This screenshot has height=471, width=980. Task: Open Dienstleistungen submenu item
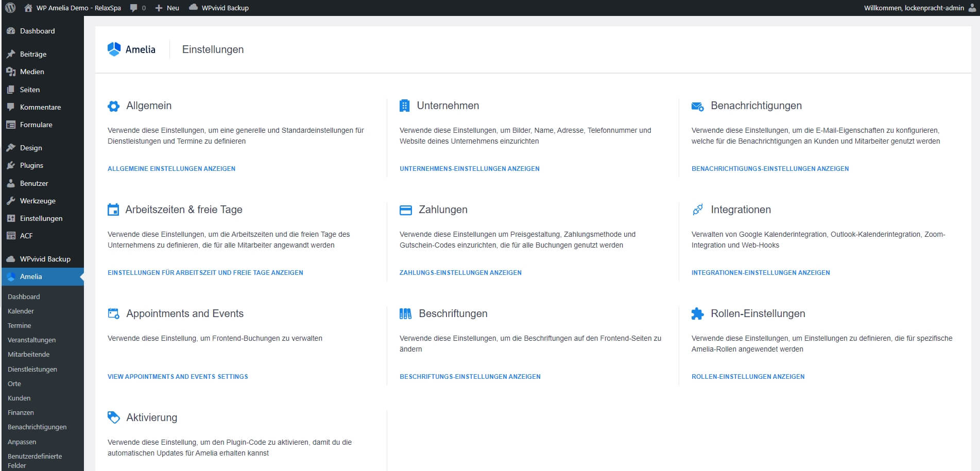[32, 369]
